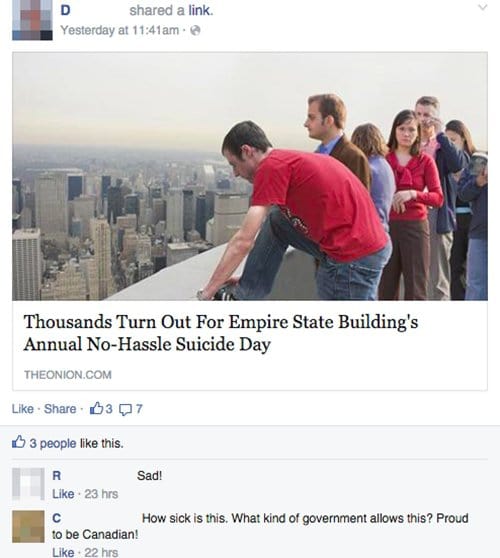Open the 'Thousands Turn Out' article headline
The width and height of the screenshot is (500, 558).
[221, 333]
